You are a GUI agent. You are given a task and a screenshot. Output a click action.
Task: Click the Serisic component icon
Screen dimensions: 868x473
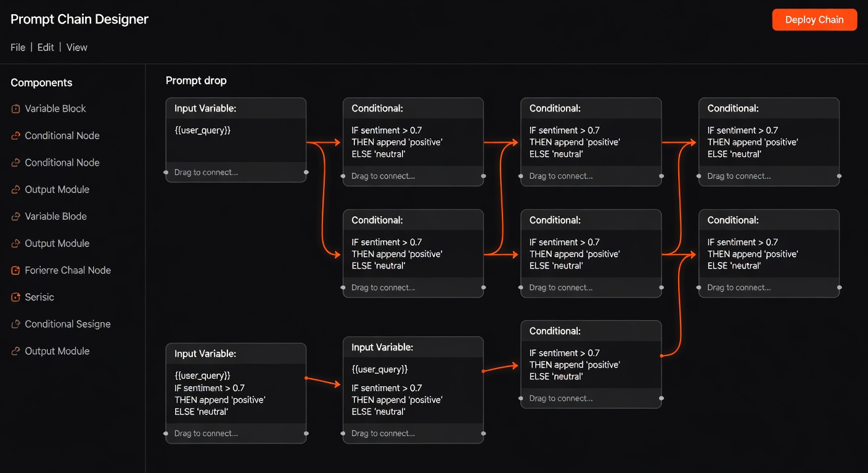coord(14,297)
